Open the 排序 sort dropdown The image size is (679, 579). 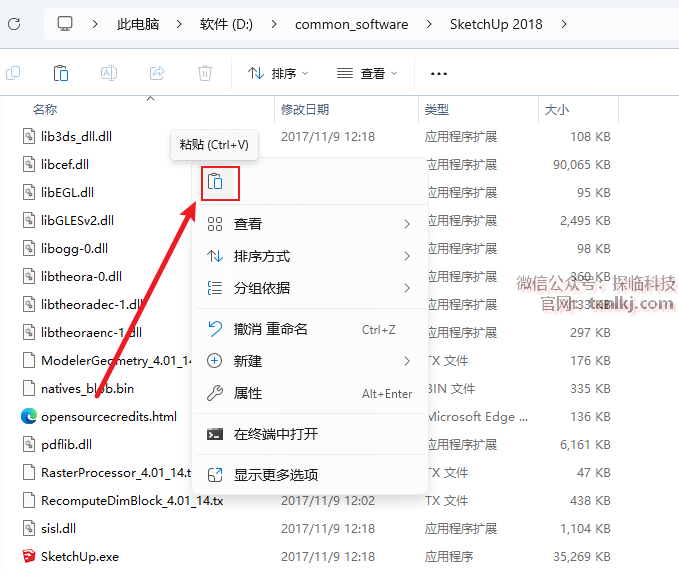[x=278, y=73]
